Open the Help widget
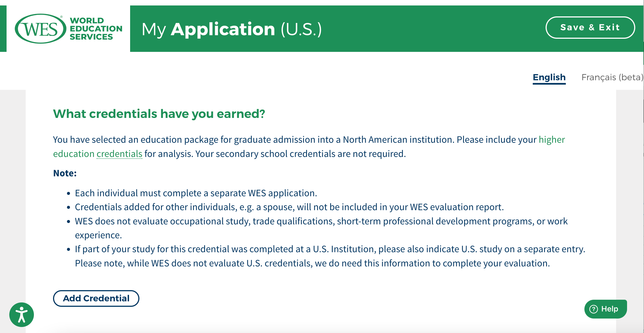644x333 pixels. point(605,309)
